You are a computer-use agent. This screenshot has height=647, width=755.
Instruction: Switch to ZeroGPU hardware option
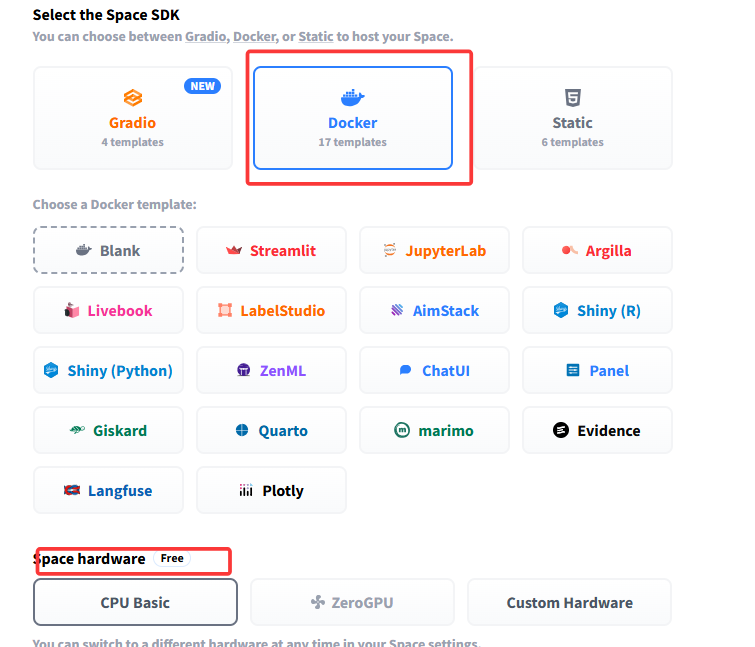tap(352, 603)
